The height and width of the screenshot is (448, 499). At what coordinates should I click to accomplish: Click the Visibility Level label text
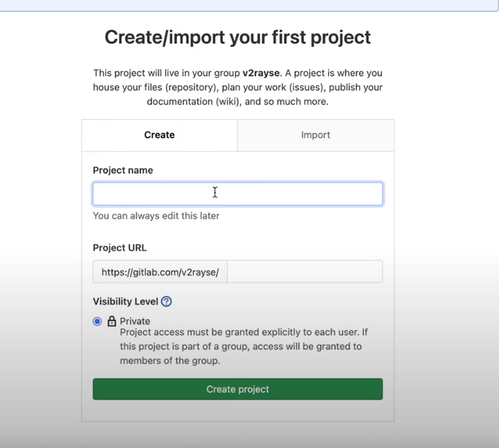[x=125, y=301]
